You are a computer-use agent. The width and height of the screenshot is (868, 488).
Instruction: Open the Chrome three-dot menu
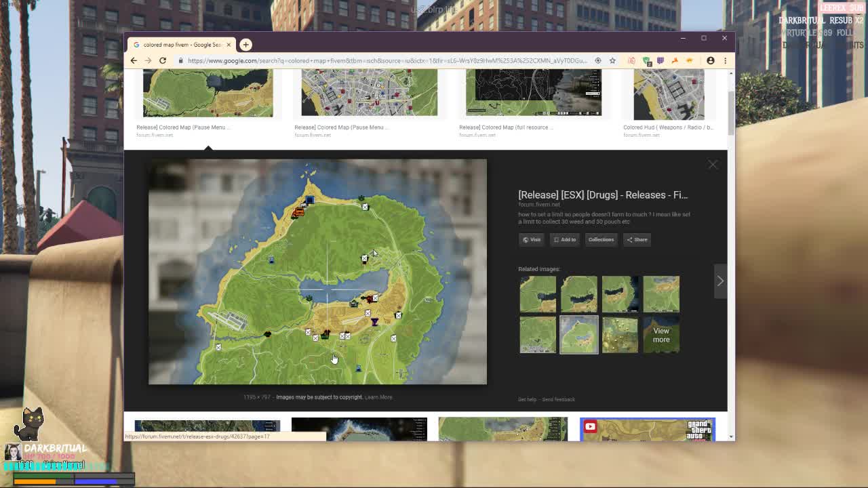pos(725,60)
